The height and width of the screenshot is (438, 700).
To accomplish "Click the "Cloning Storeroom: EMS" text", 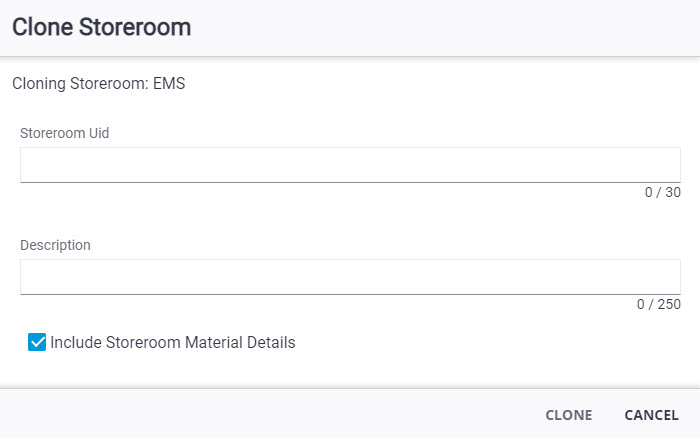I will coord(98,84).
